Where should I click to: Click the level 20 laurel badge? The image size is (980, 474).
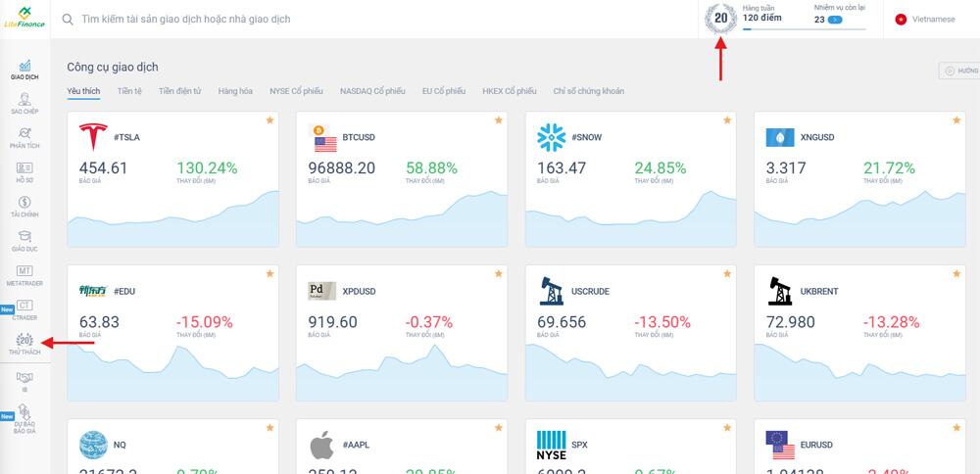tap(720, 18)
